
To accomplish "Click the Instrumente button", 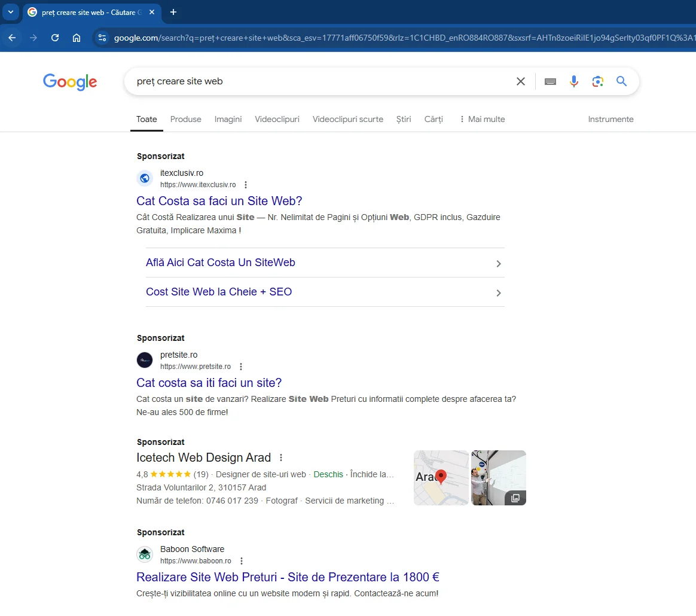I will [610, 119].
